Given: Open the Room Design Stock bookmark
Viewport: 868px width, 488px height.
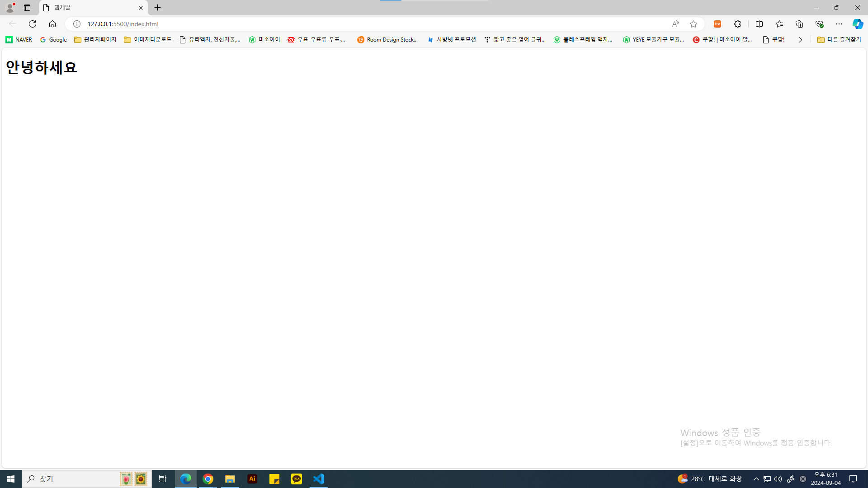Looking at the screenshot, I should (x=387, y=40).
